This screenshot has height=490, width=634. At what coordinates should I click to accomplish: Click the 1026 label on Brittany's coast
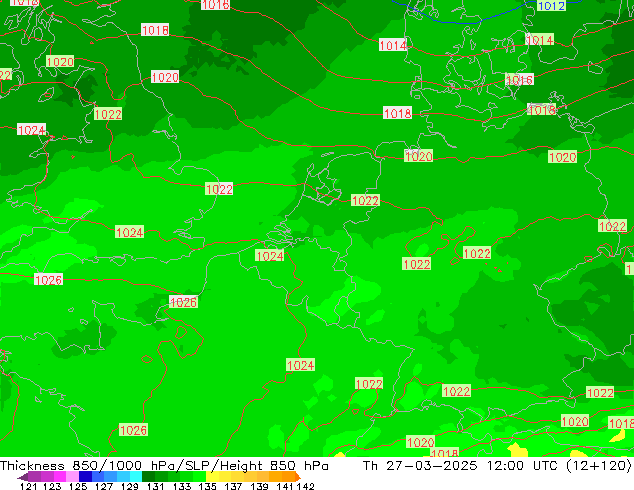pyautogui.click(x=183, y=302)
